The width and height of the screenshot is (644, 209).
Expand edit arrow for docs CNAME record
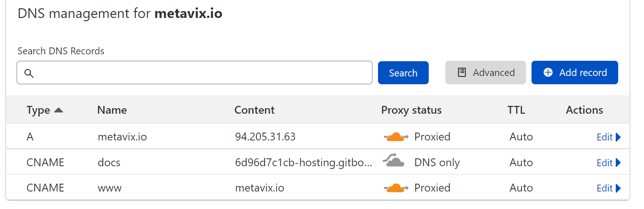point(618,163)
